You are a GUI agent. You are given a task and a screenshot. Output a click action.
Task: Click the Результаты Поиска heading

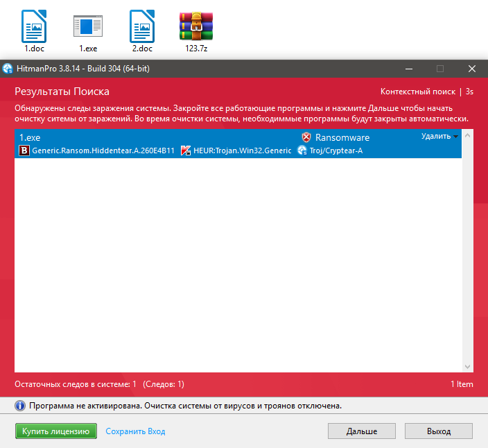(62, 92)
